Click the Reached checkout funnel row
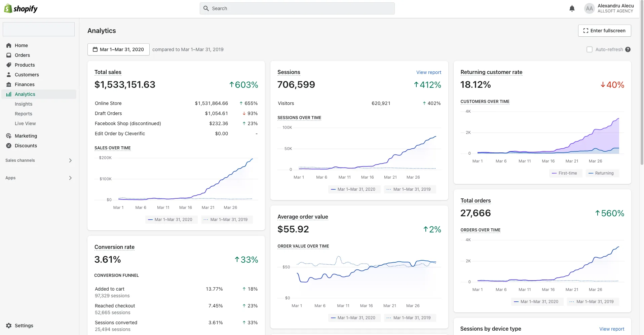The width and height of the screenshot is (644, 335). (x=176, y=309)
